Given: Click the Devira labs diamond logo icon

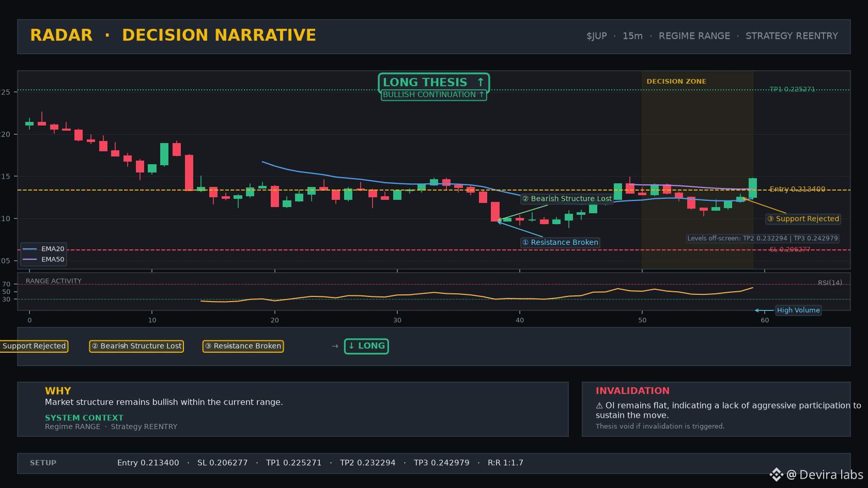Looking at the screenshot, I should [776, 475].
